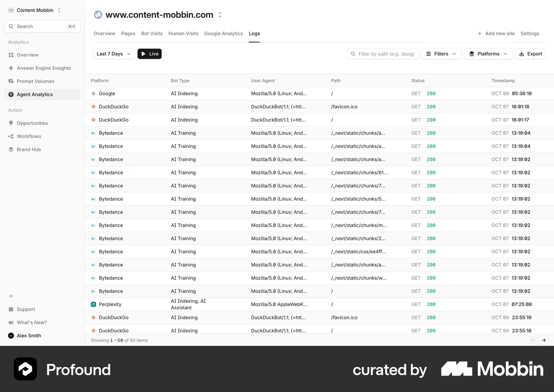Open the Google Analytics tab
Viewport: 554px width, 392px height.
point(224,33)
